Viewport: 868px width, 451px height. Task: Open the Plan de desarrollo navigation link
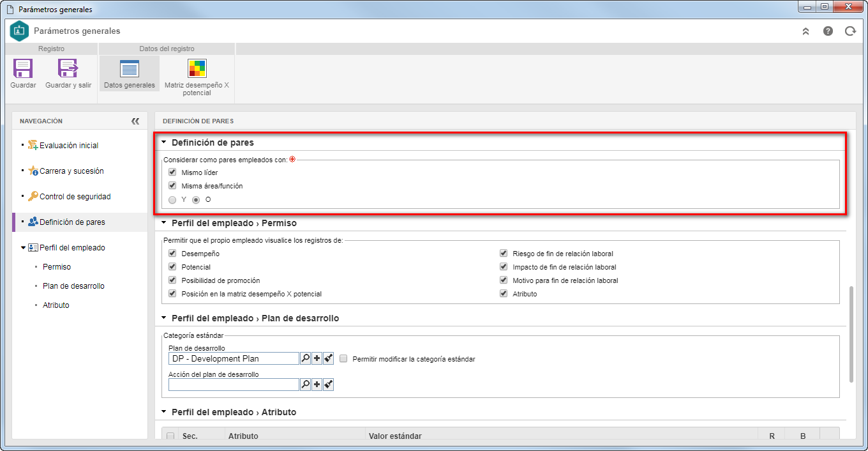(73, 286)
